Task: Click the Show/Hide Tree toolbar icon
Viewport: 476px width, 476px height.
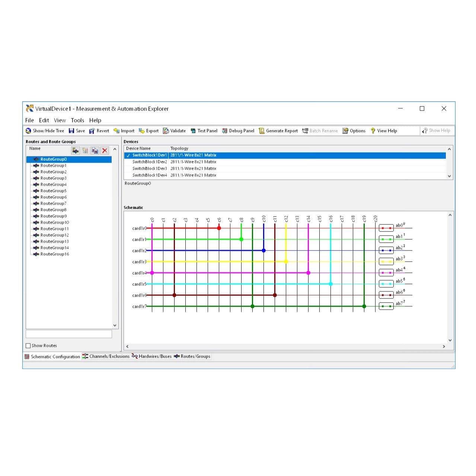Action: click(x=28, y=131)
